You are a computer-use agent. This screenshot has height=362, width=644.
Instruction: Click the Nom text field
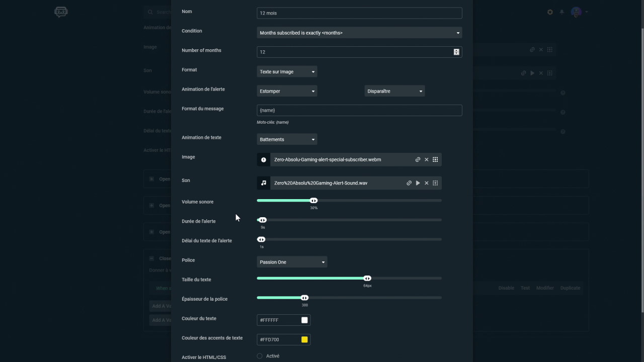tap(359, 13)
